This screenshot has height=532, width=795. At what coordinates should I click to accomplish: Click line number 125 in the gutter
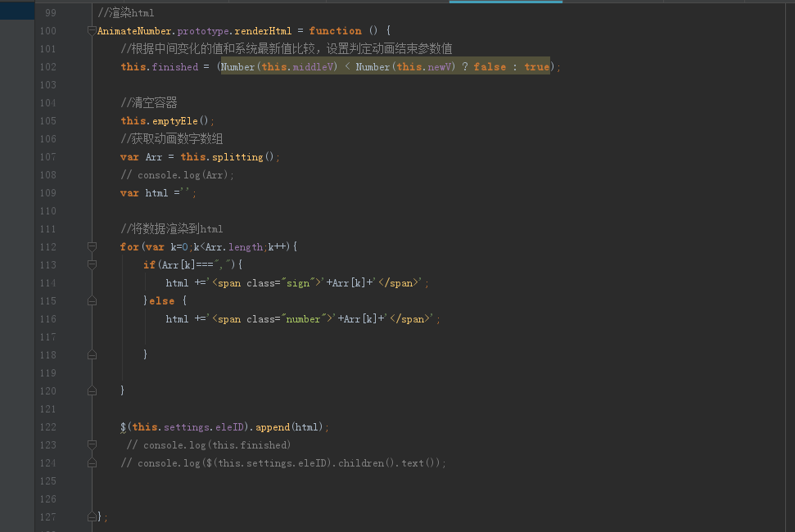pos(48,480)
